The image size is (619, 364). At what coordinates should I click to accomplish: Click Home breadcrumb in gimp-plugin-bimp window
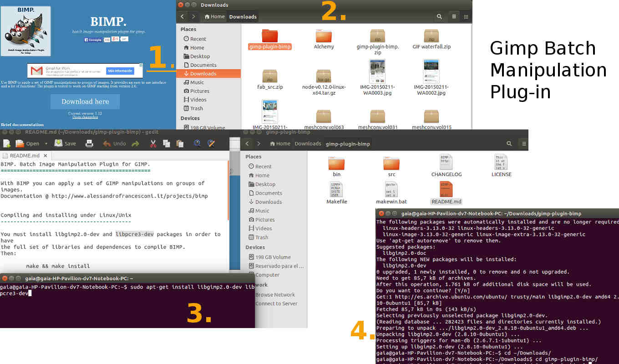point(280,144)
